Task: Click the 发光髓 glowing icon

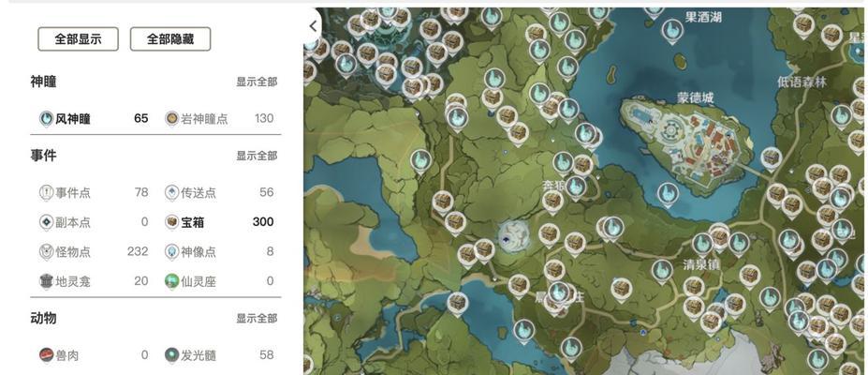Action: click(172, 355)
